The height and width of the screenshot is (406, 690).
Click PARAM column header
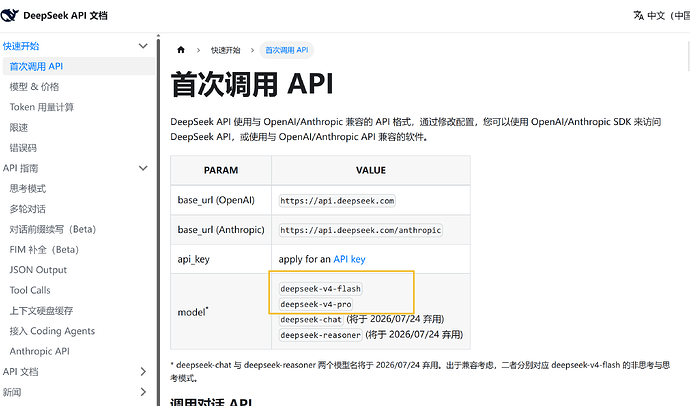pos(221,170)
